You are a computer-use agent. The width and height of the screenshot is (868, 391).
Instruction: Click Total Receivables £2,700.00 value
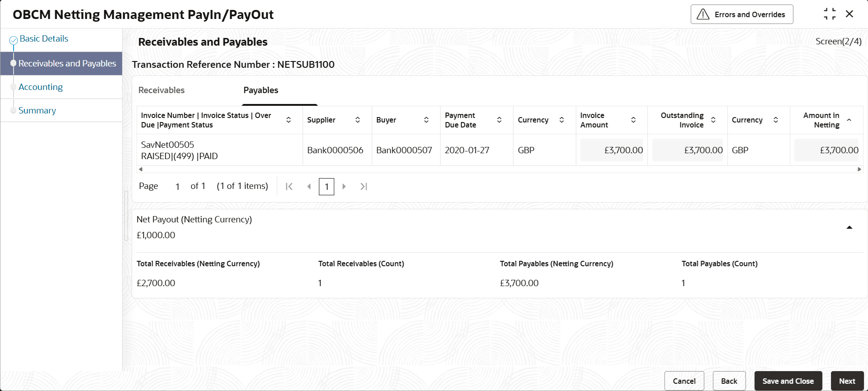point(156,283)
